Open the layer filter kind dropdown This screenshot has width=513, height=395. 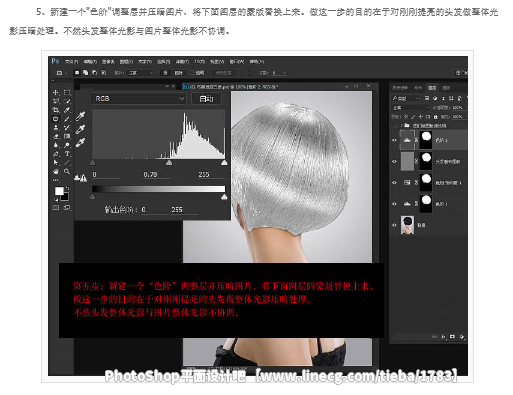tap(405, 98)
